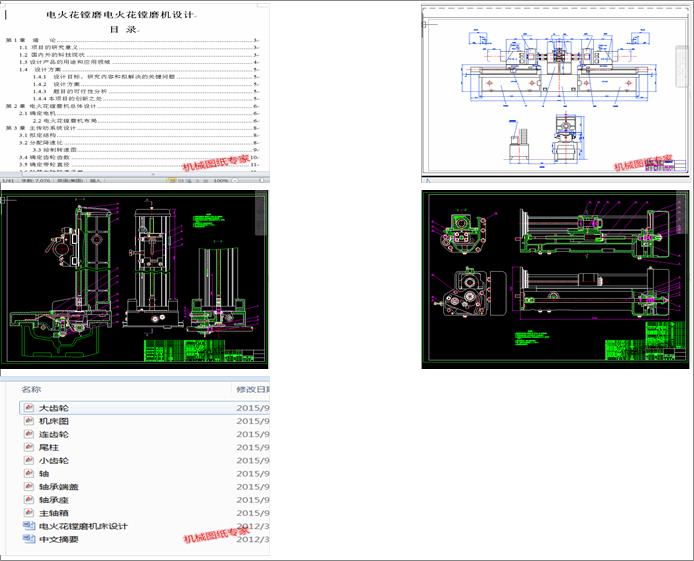The image size is (694, 561).
Task: Open the black CAD column assembly drawing thumbnail
Action: click(135, 279)
